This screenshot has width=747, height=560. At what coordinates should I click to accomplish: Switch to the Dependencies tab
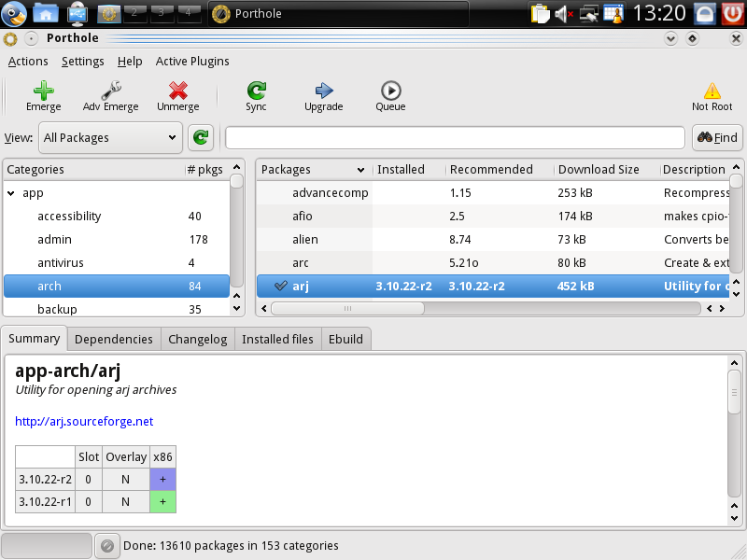114,339
